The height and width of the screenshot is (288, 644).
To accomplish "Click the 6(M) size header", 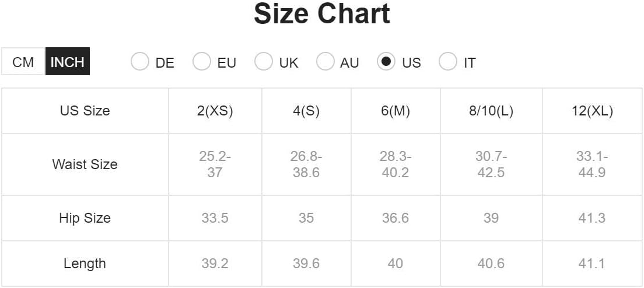I will tap(395, 111).
